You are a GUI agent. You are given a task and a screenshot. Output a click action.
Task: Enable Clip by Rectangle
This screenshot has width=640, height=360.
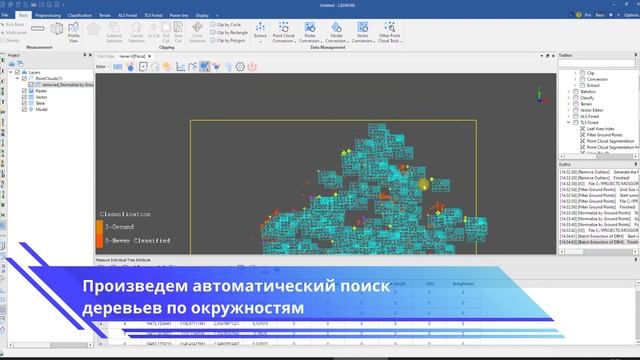tap(229, 32)
